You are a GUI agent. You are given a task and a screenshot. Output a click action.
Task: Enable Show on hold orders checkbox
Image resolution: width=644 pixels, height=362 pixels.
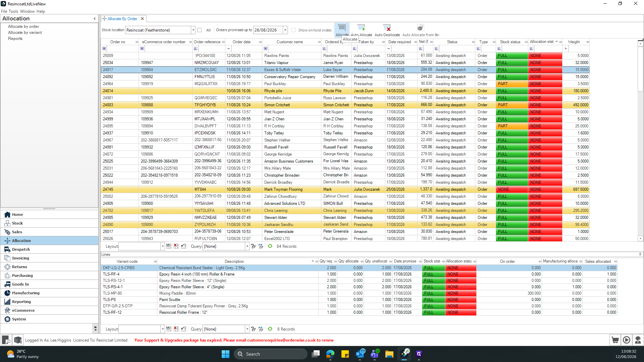coord(293,30)
